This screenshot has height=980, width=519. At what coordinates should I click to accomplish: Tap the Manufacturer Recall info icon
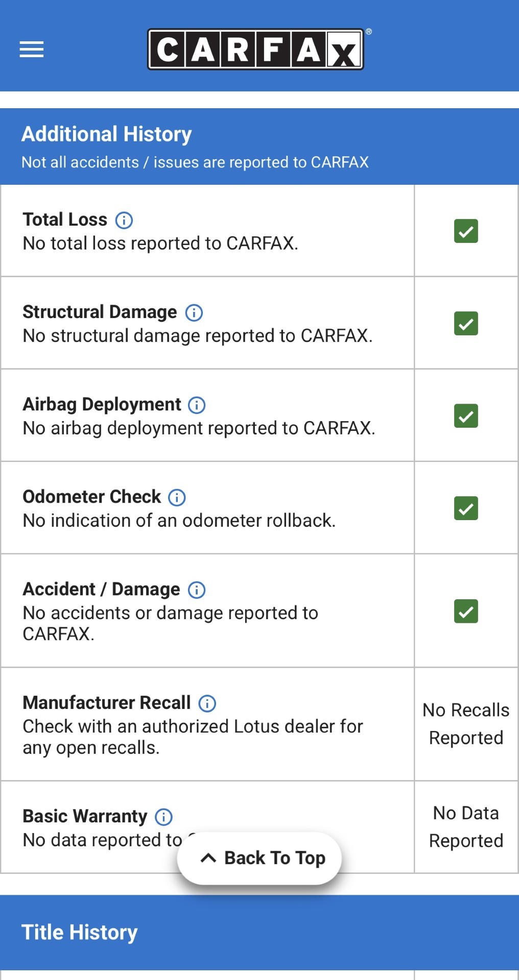[207, 703]
